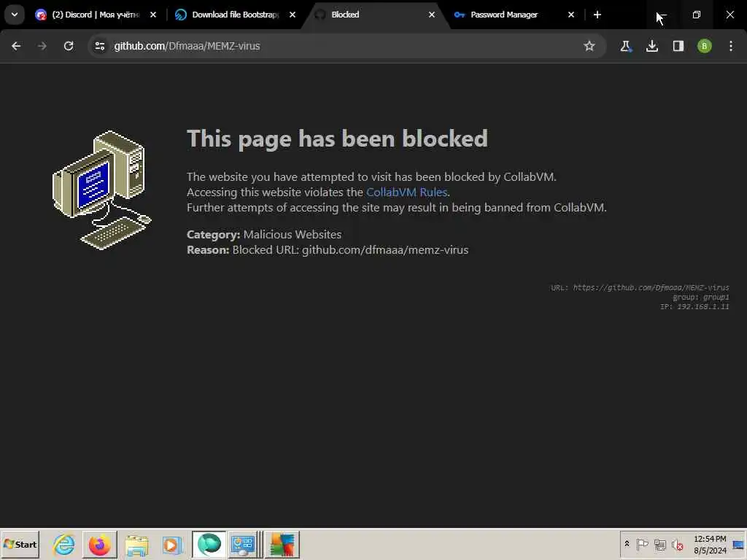The width and height of the screenshot is (747, 560).
Task: Open Action Center flag icon
Action: (642, 544)
